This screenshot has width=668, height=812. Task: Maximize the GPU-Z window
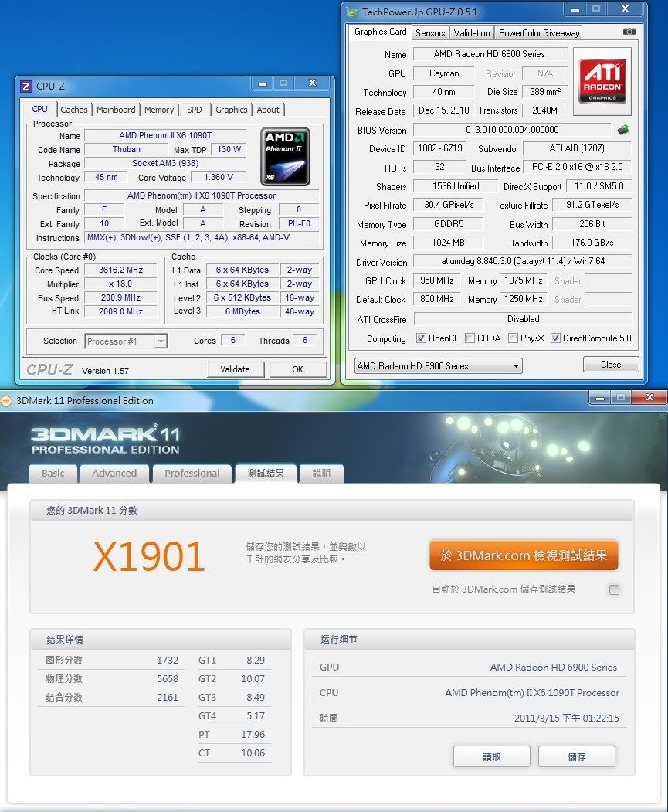coord(596,8)
